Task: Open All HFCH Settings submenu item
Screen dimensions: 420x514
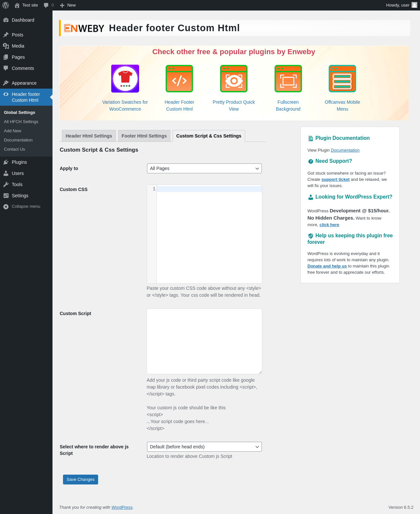Action: click(x=21, y=122)
